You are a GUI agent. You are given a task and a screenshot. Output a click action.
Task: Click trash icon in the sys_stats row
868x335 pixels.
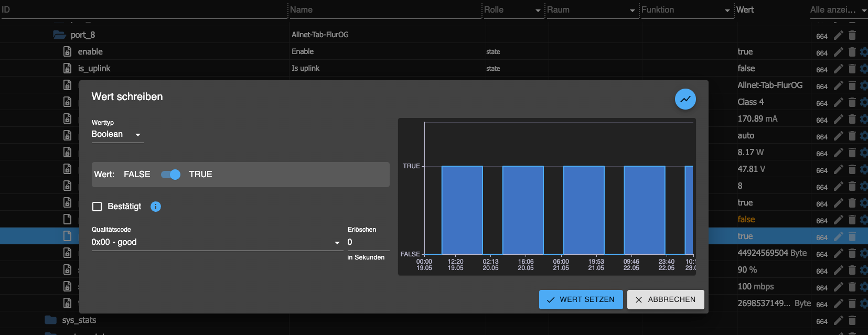[852, 320]
